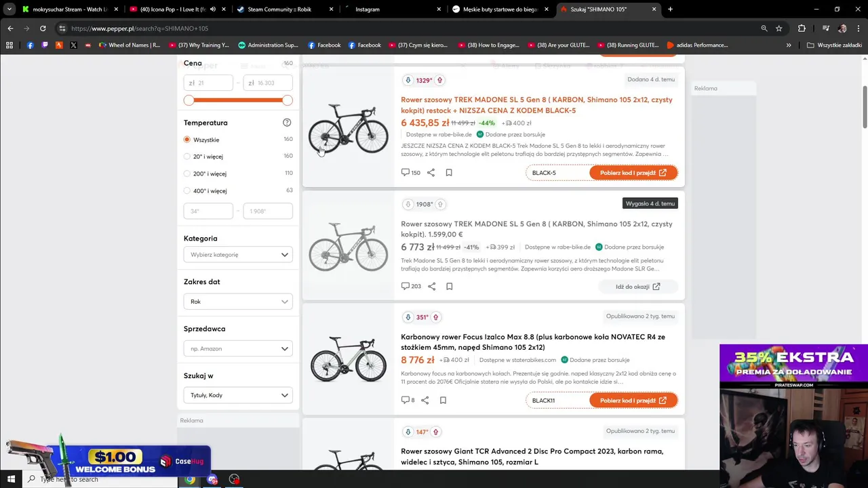Open the 150 comments on first Trek deal
This screenshot has height=488, width=868.
click(411, 173)
